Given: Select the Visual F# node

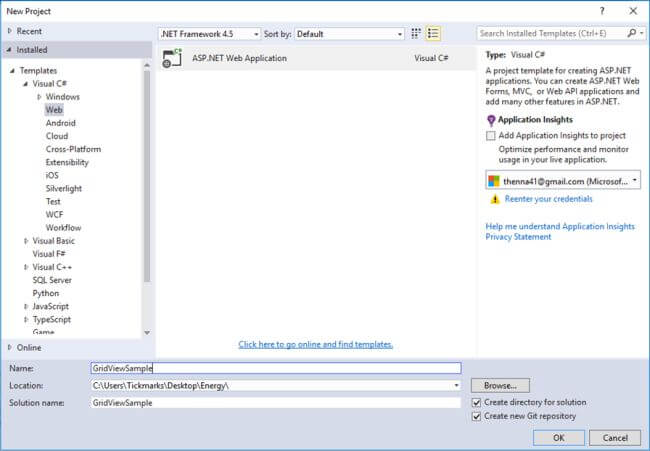Looking at the screenshot, I should pos(49,254).
